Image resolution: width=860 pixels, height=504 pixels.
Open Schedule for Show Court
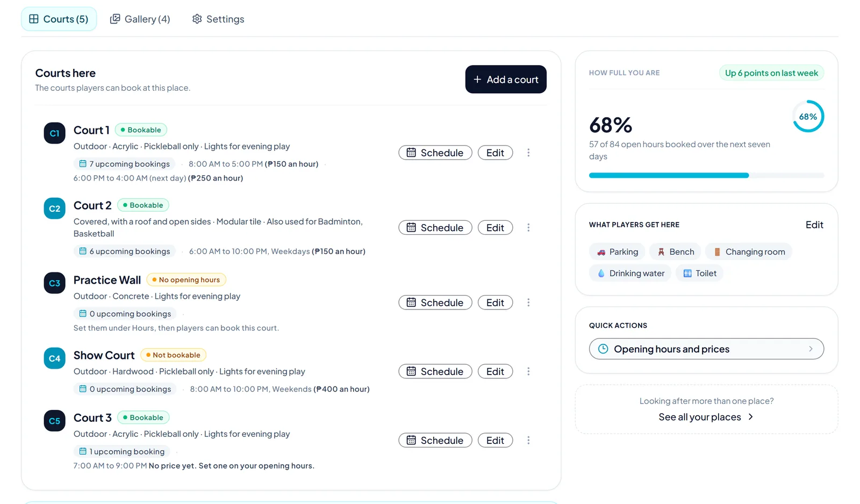pyautogui.click(x=435, y=371)
